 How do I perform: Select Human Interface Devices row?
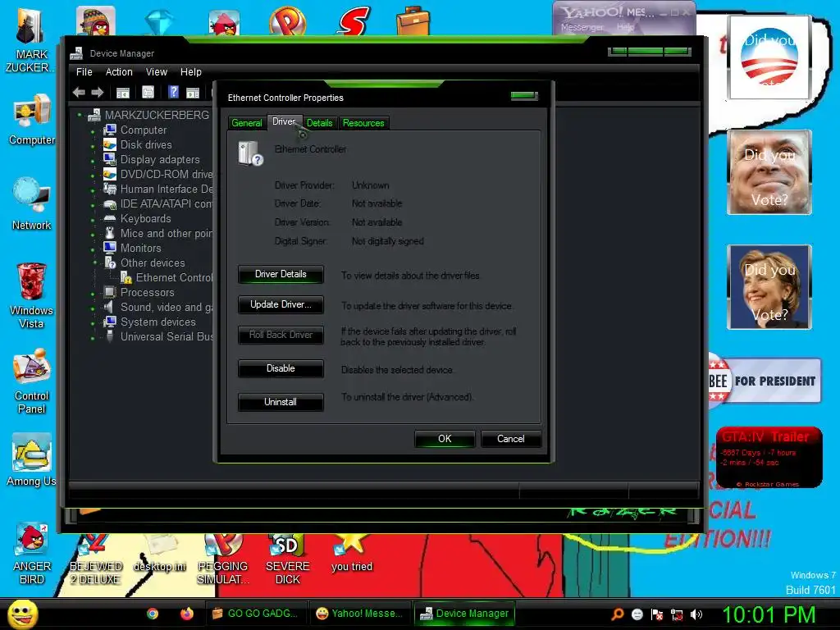coord(158,189)
